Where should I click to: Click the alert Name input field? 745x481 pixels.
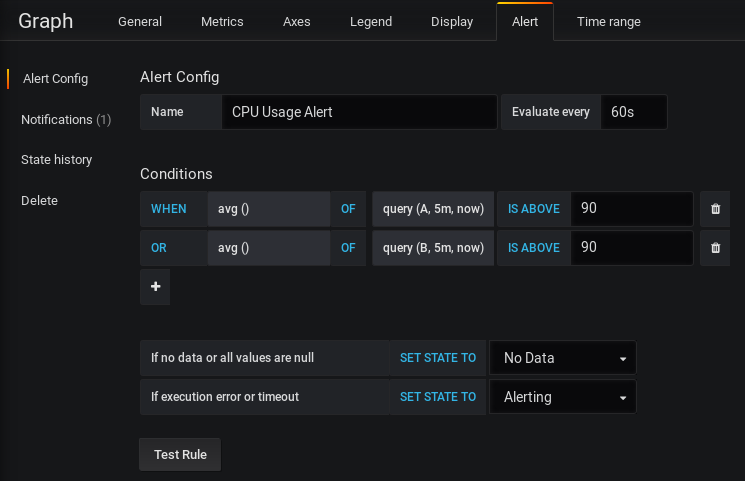tap(359, 112)
